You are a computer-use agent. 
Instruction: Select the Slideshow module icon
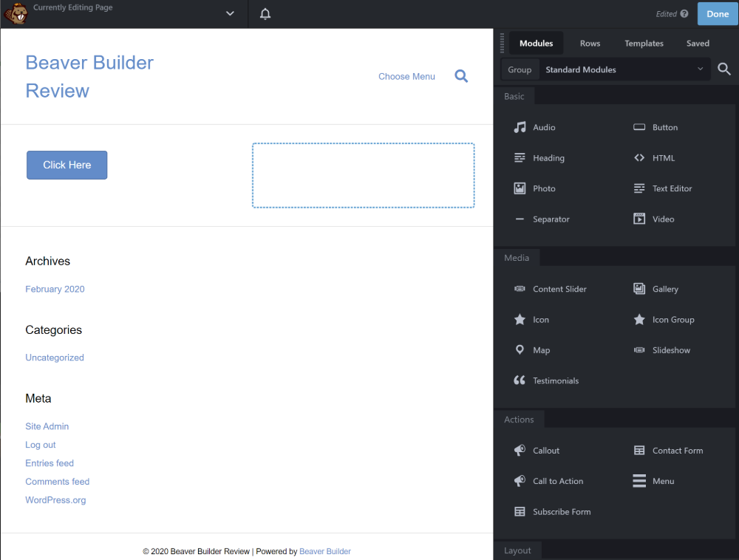coord(639,350)
